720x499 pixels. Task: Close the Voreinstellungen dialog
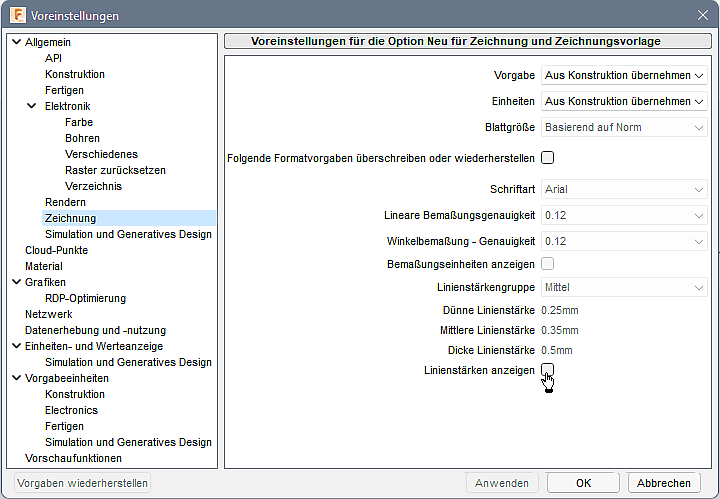[x=702, y=15]
